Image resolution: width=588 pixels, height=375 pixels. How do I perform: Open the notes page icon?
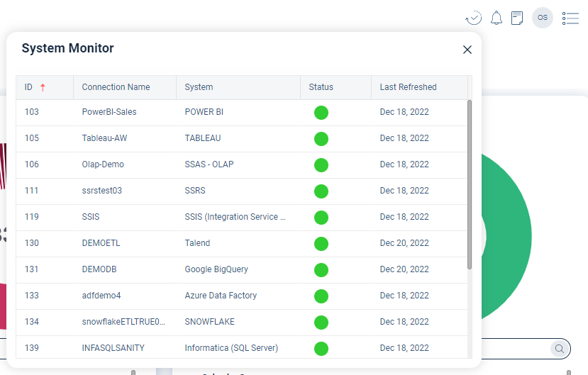517,18
